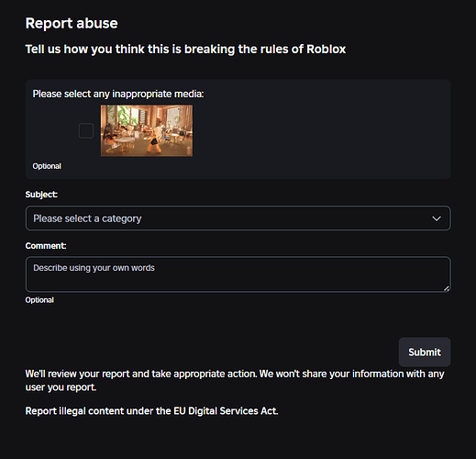Click the 'Report abuse' page heading

pos(72,23)
